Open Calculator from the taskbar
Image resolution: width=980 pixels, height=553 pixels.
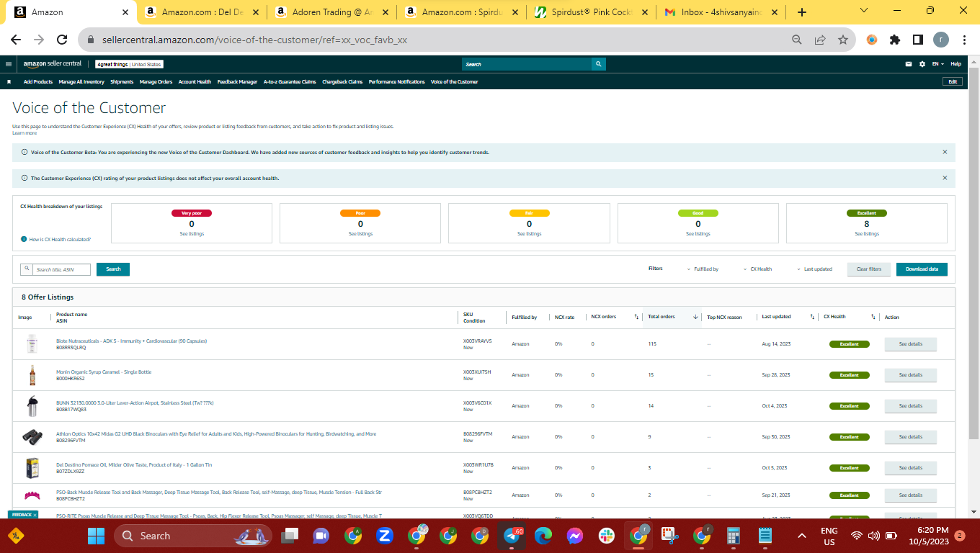coord(734,536)
